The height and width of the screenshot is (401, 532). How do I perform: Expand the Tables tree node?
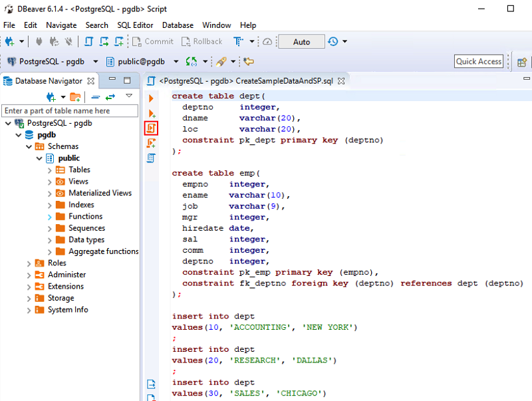[50, 170]
